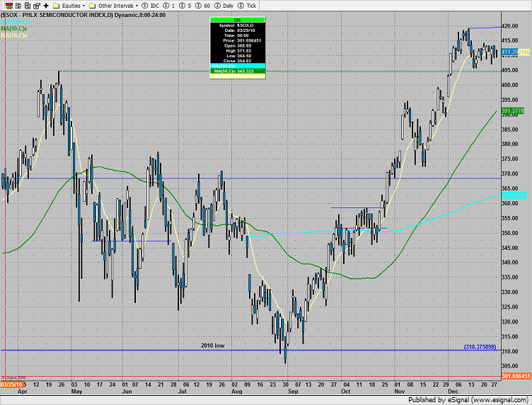The height and width of the screenshot is (405, 532).
Task: Click the orange 03/25/10 date marker
Action: 12,384
